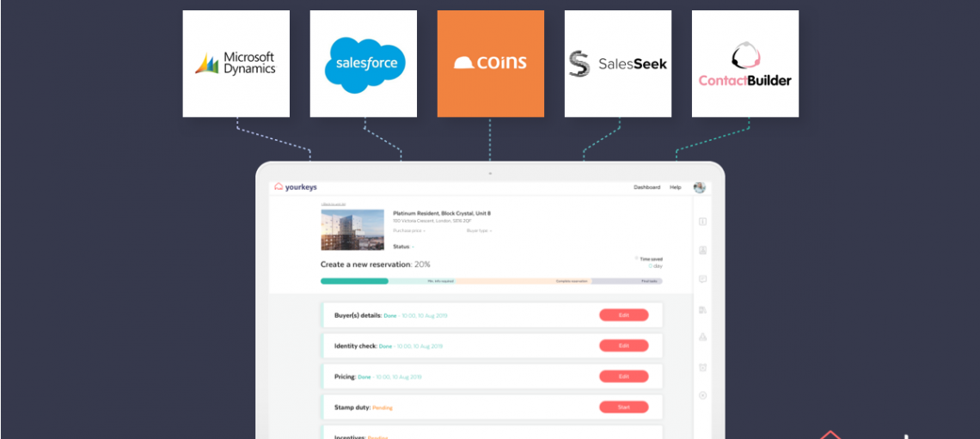Click the 'Min. info required' progress label
980x439 pixels.
(441, 281)
